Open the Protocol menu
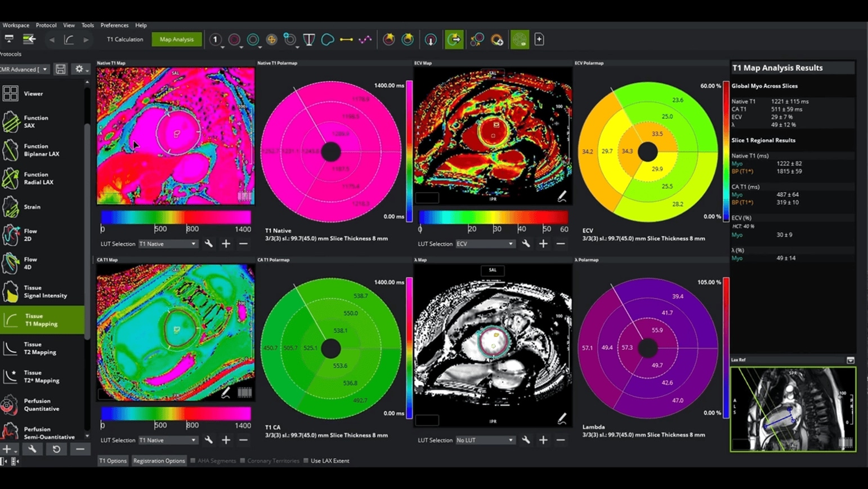Viewport: 868px width, 489px height. [x=46, y=25]
